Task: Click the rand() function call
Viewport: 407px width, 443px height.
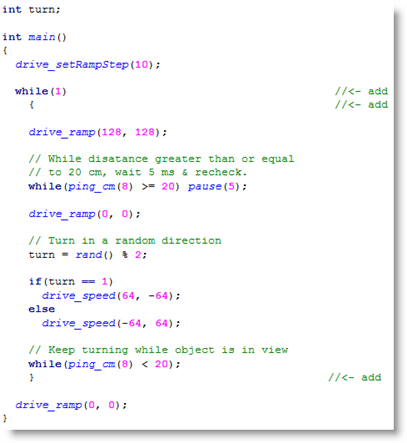Action: pos(94,255)
